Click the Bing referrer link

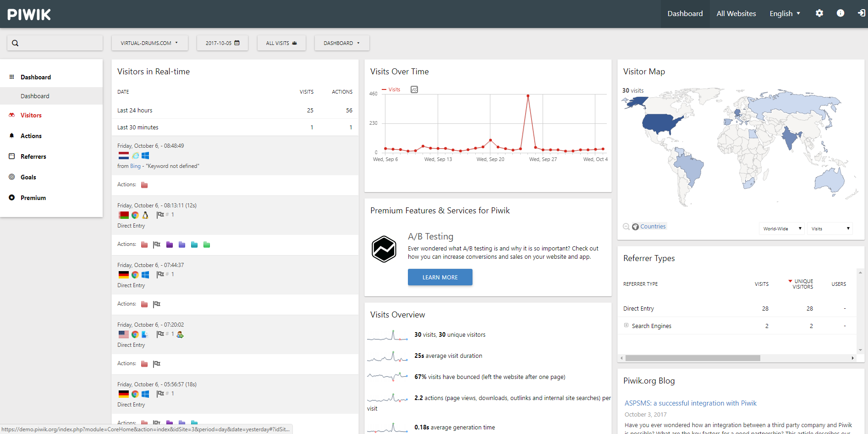135,166
